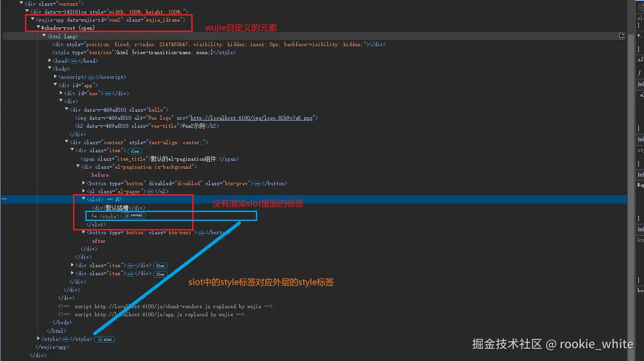This screenshot has height=361, width=644.
Task: Collapse the html lang node
Action: click(x=44, y=36)
